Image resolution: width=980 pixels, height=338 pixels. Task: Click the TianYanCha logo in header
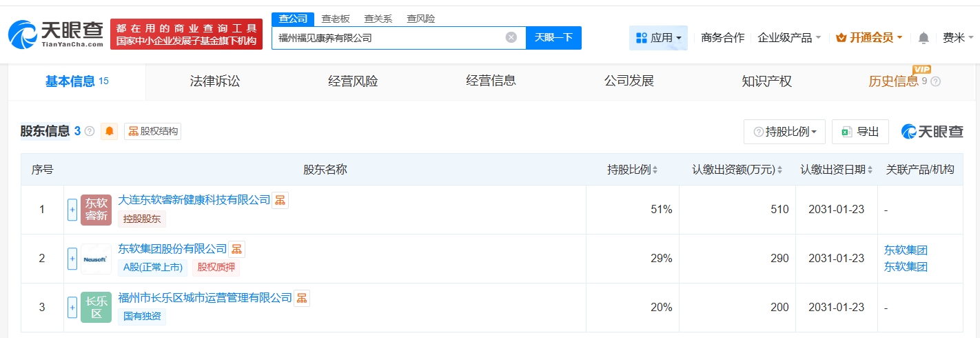(x=57, y=34)
